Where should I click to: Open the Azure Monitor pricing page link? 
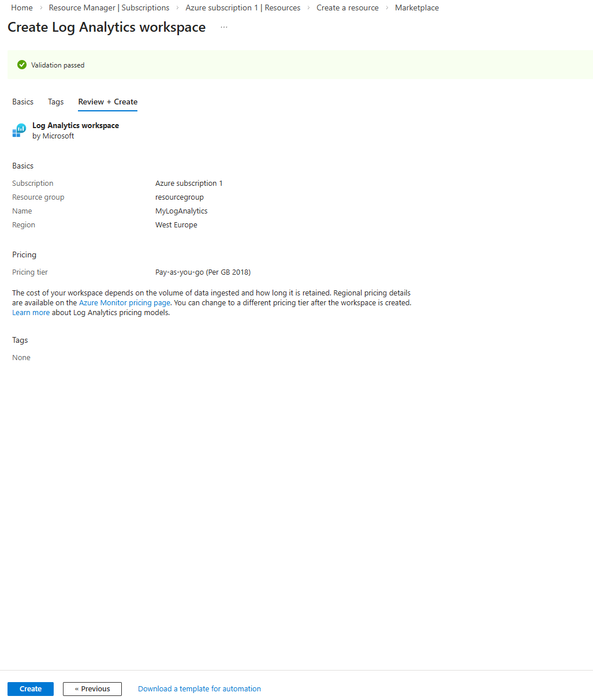point(124,302)
